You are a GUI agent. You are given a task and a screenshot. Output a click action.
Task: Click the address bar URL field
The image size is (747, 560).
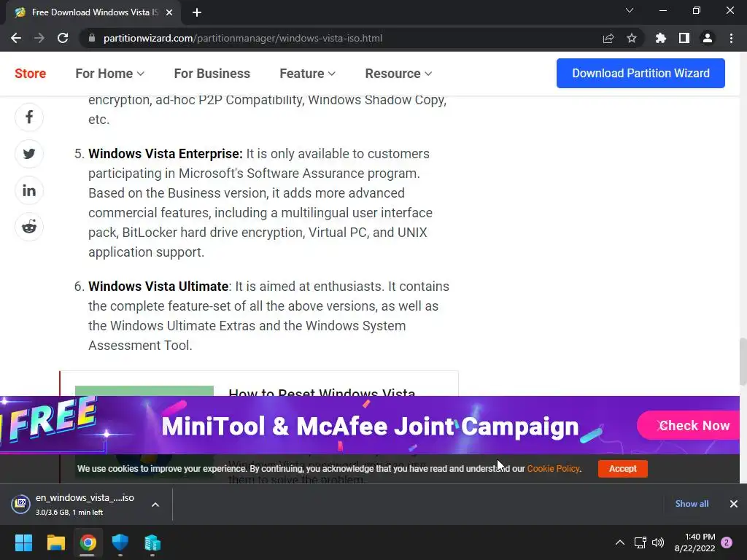coord(338,38)
